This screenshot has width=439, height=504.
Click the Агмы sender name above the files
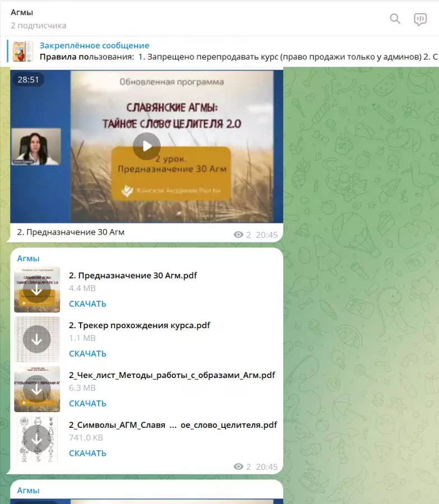coord(28,258)
